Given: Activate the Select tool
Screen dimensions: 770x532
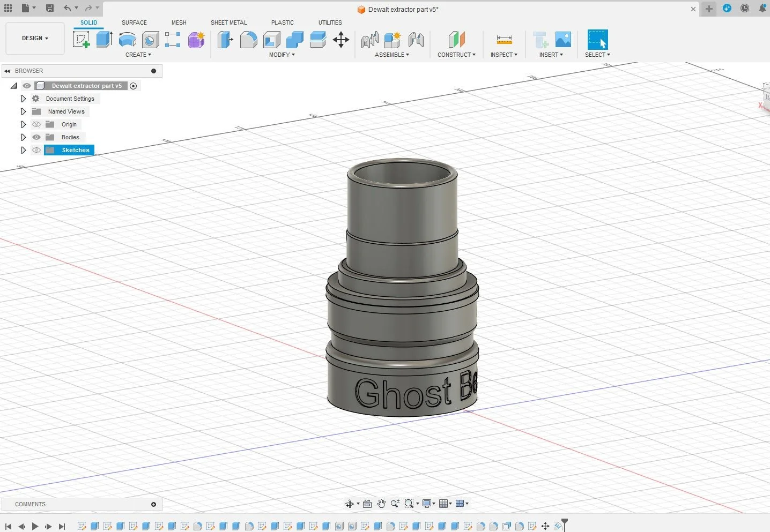Looking at the screenshot, I should tap(597, 40).
